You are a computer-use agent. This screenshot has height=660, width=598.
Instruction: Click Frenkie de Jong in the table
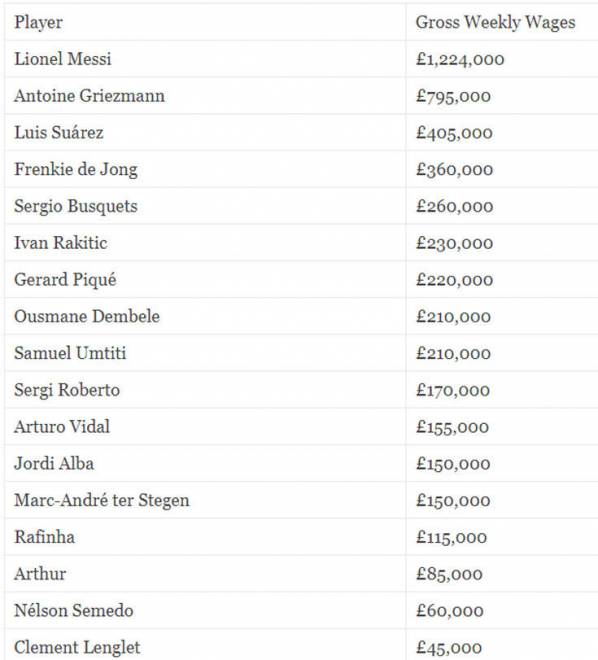[76, 169]
